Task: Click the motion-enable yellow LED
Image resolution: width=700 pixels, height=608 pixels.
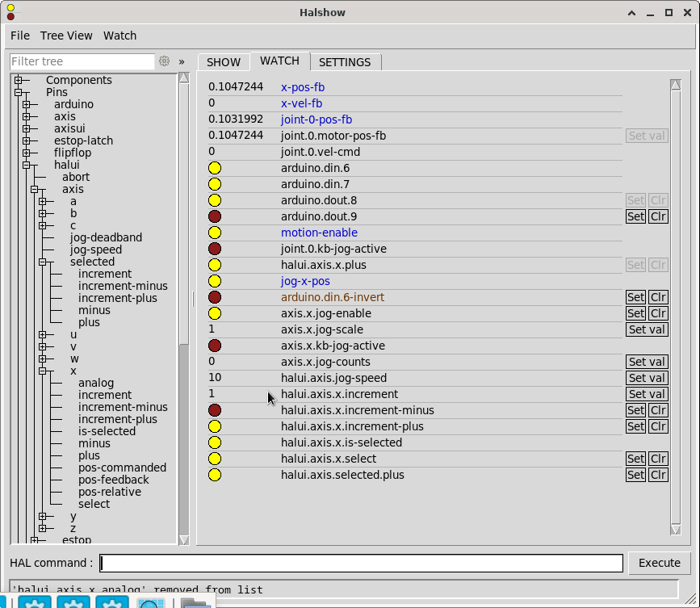Action: [x=215, y=233]
